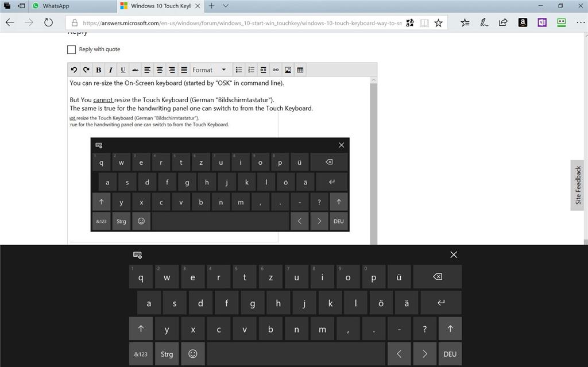Open the Site Feedback panel
The height and width of the screenshot is (367, 588).
(578, 184)
